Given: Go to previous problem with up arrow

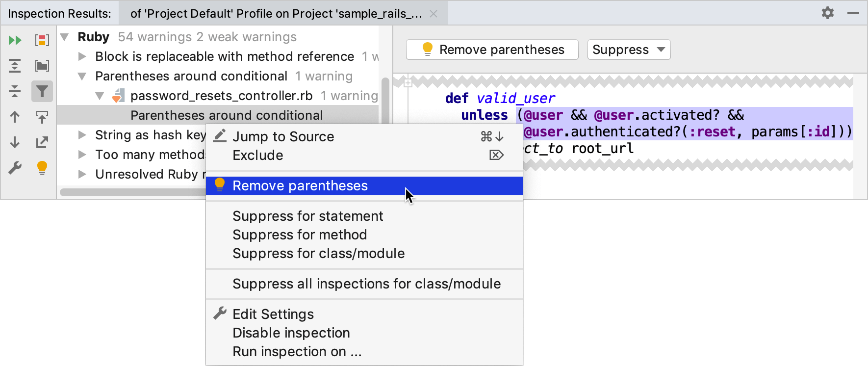Looking at the screenshot, I should [15, 117].
